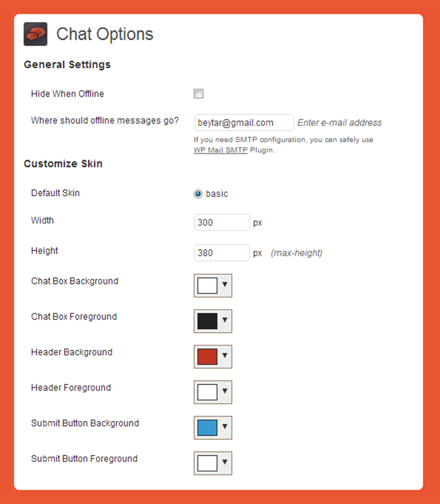Click the offline messages e-mail field
This screenshot has width=440, height=504.
point(244,123)
